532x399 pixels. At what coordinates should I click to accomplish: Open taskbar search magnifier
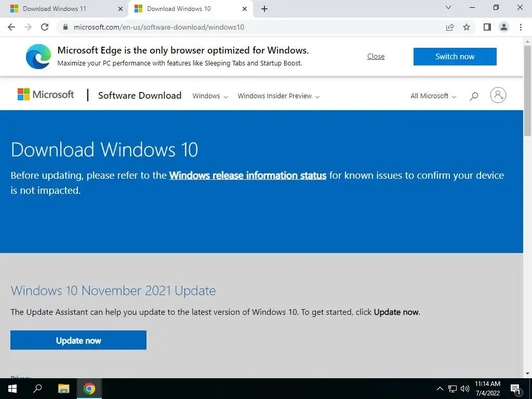(x=37, y=389)
